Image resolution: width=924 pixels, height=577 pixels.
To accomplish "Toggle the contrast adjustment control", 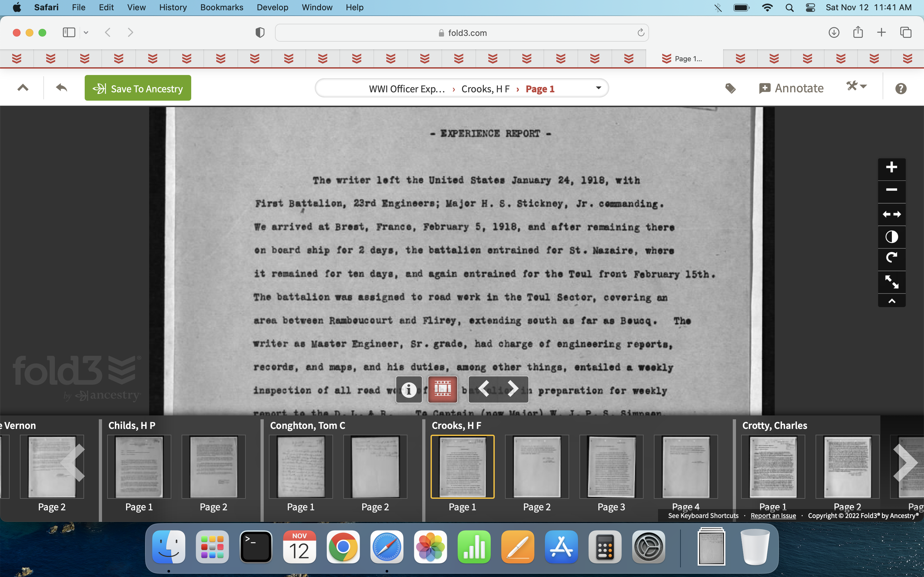I will (891, 237).
